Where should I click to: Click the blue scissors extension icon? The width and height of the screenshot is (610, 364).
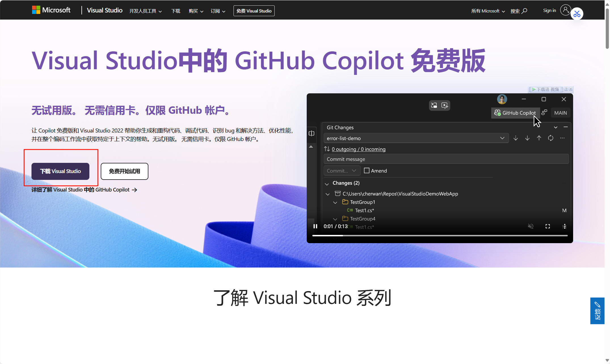[x=577, y=14]
